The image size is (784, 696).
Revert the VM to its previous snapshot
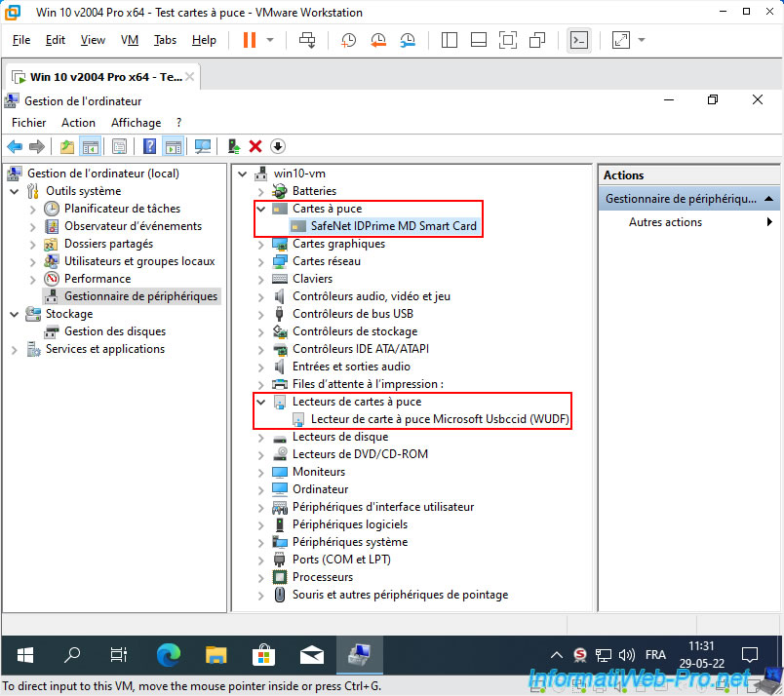[378, 40]
